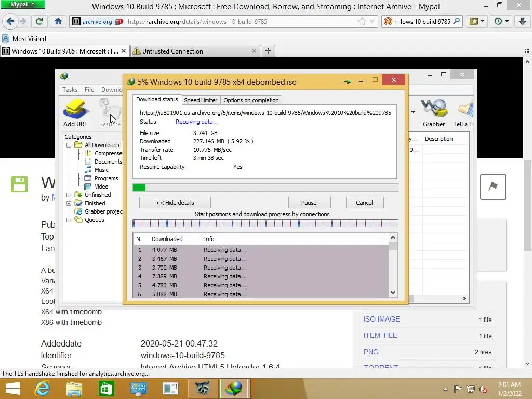Open the History clock button
Screen dimensions: 532x399
coord(501,22)
